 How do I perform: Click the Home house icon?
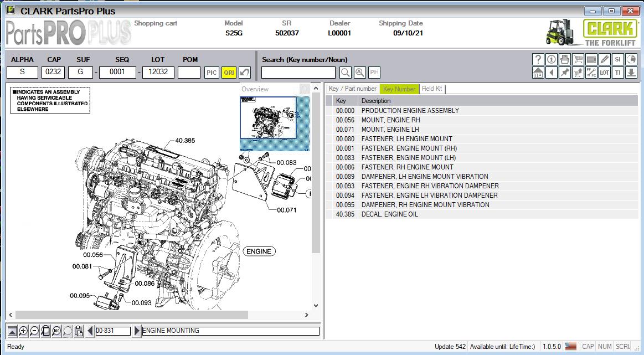(x=538, y=73)
